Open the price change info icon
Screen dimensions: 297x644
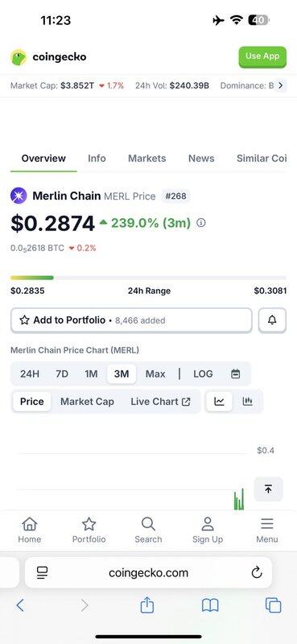pyautogui.click(x=201, y=223)
